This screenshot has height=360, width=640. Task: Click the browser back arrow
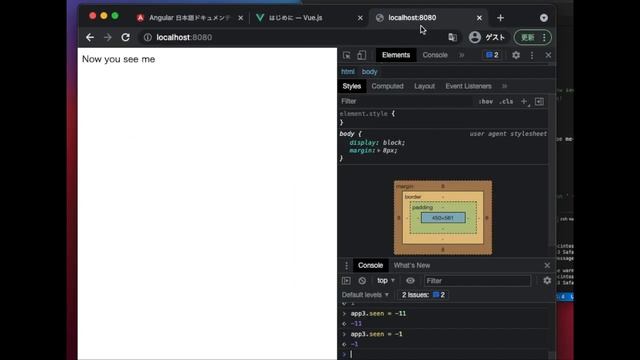pyautogui.click(x=90, y=37)
